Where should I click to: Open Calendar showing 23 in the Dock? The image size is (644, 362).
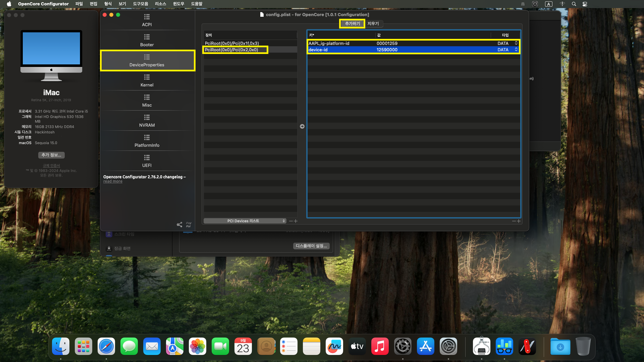[243, 346]
